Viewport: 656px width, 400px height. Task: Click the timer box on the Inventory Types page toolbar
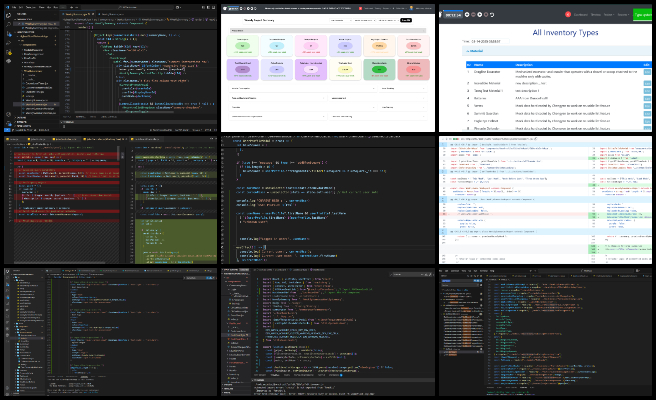click(x=453, y=15)
